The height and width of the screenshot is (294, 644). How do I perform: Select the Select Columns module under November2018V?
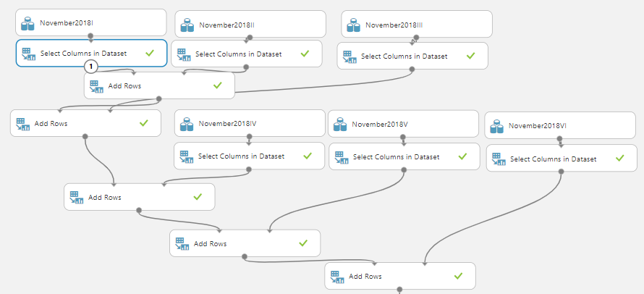tap(404, 156)
